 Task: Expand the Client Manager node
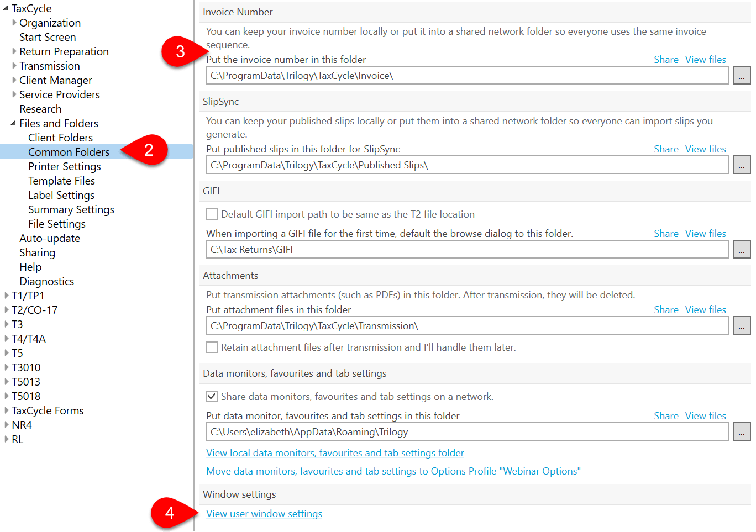pos(14,80)
